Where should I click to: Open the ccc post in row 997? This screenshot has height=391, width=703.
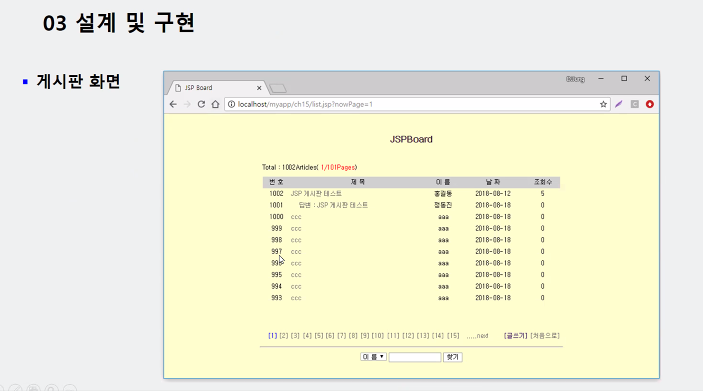[296, 252]
